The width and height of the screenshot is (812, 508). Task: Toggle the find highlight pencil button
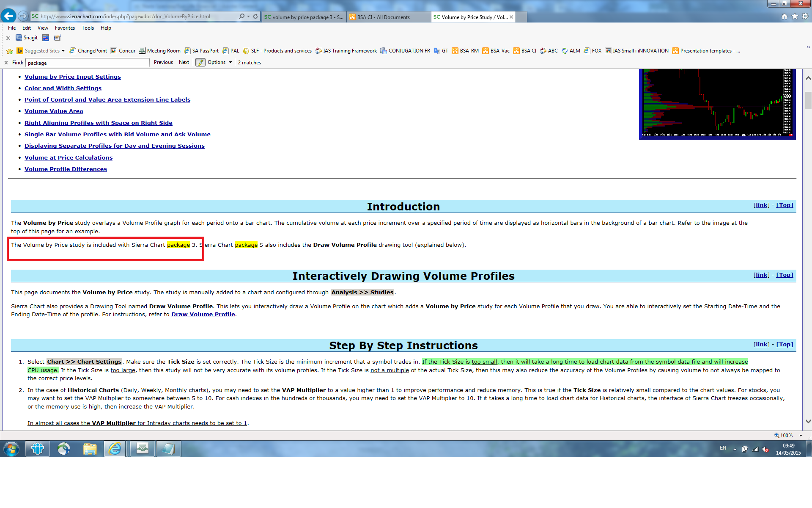(200, 63)
